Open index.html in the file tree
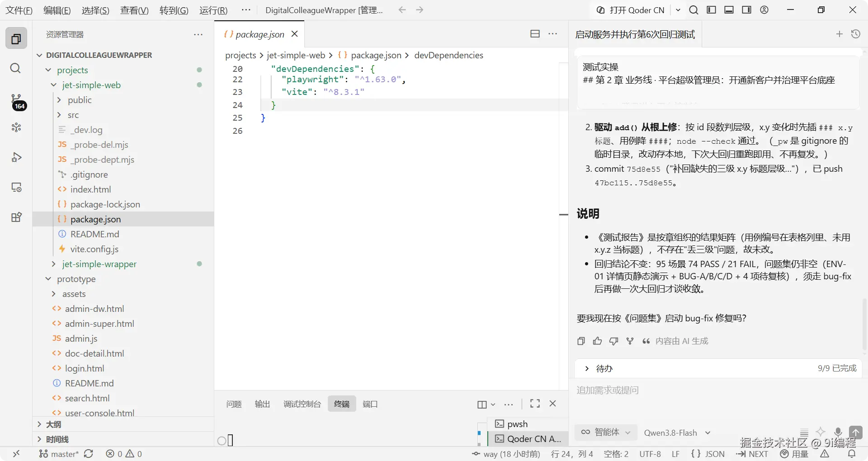868x461 pixels. [90, 189]
